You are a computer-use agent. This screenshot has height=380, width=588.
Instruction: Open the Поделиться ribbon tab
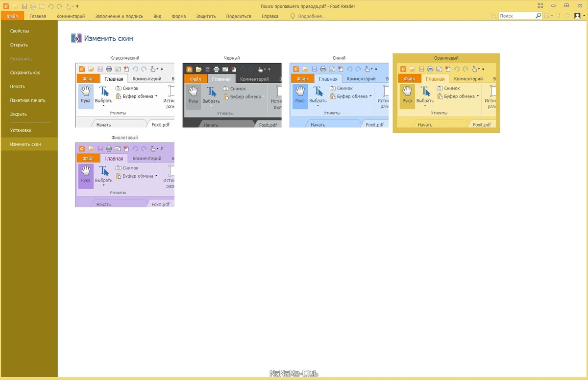pos(239,16)
